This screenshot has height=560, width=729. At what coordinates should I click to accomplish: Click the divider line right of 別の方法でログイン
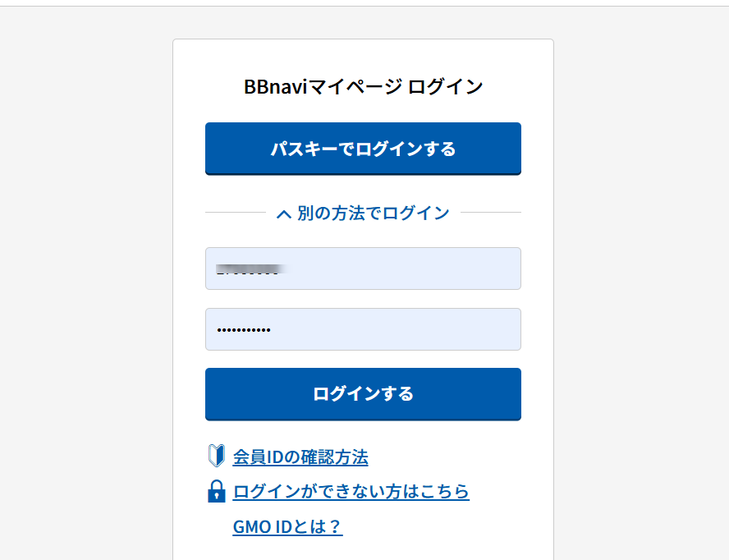[x=491, y=212]
